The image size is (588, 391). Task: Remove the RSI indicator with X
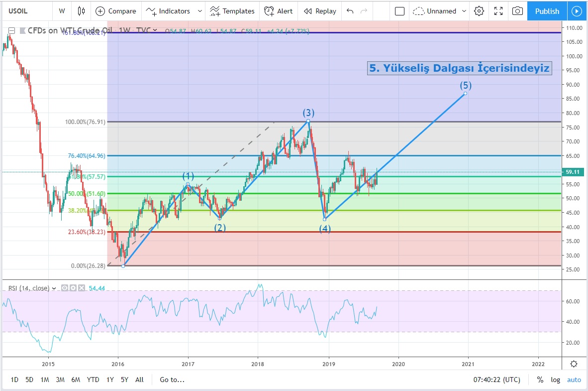[82, 288]
